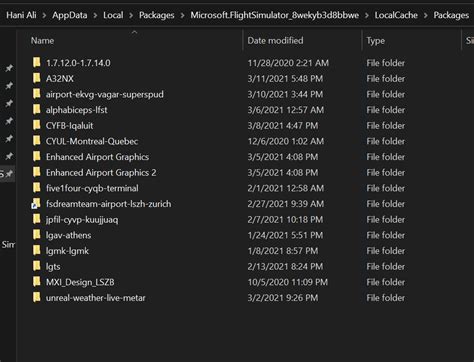Select the unreal-weather-live-metar folder name
Screen dimensions: 474x362
[x=96, y=298]
